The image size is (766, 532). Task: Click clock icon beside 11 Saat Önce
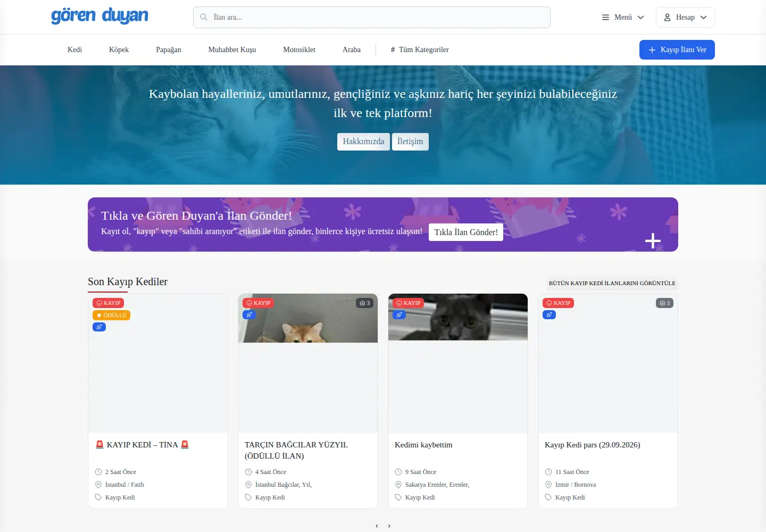tap(548, 472)
